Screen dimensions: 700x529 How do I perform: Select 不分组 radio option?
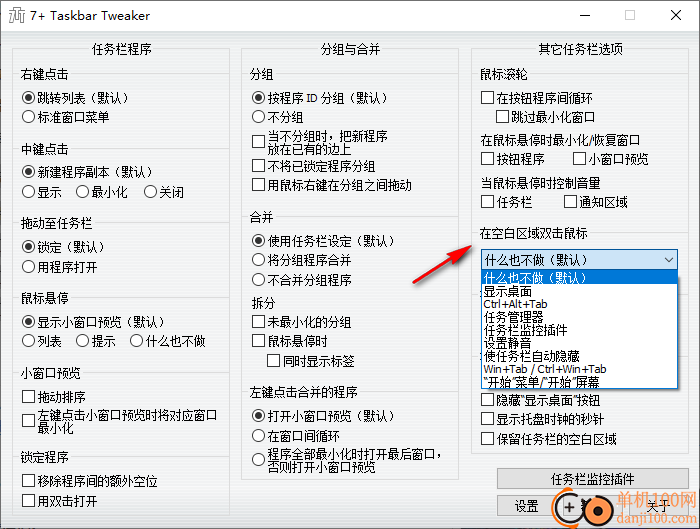click(258, 117)
